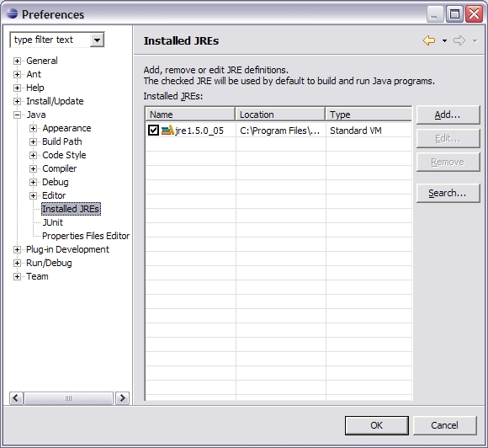Click the Location column header
488x448 pixels.
click(280, 115)
